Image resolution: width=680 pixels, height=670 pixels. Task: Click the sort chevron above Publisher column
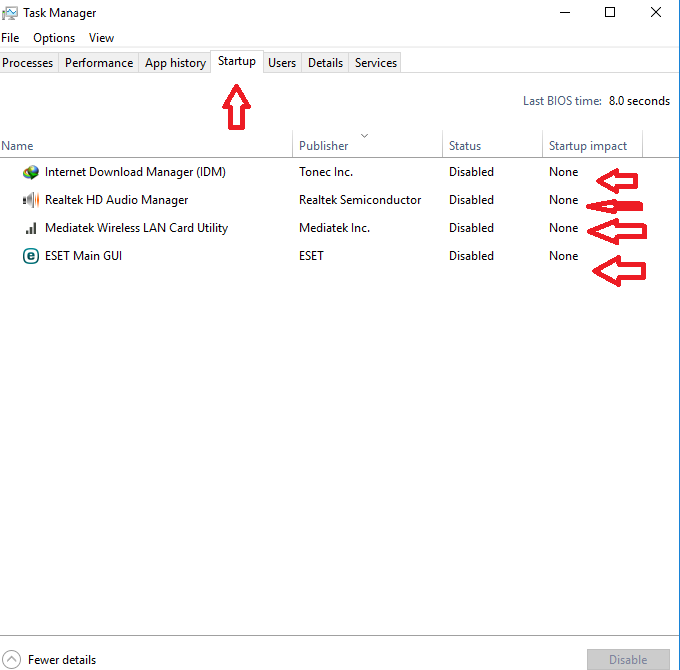coord(364,136)
